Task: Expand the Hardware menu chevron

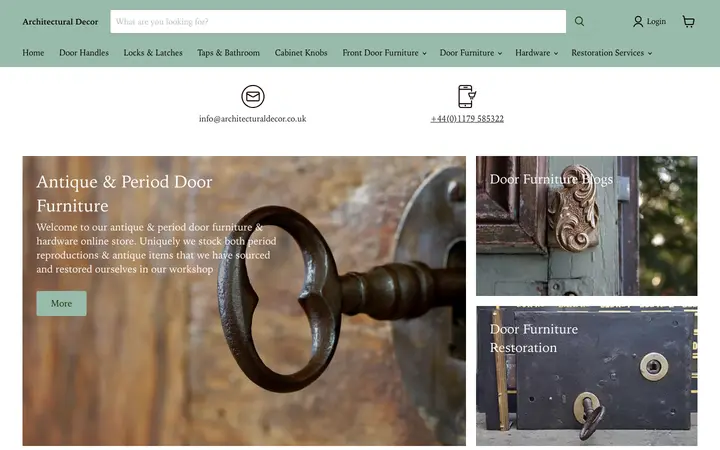Action: (556, 54)
